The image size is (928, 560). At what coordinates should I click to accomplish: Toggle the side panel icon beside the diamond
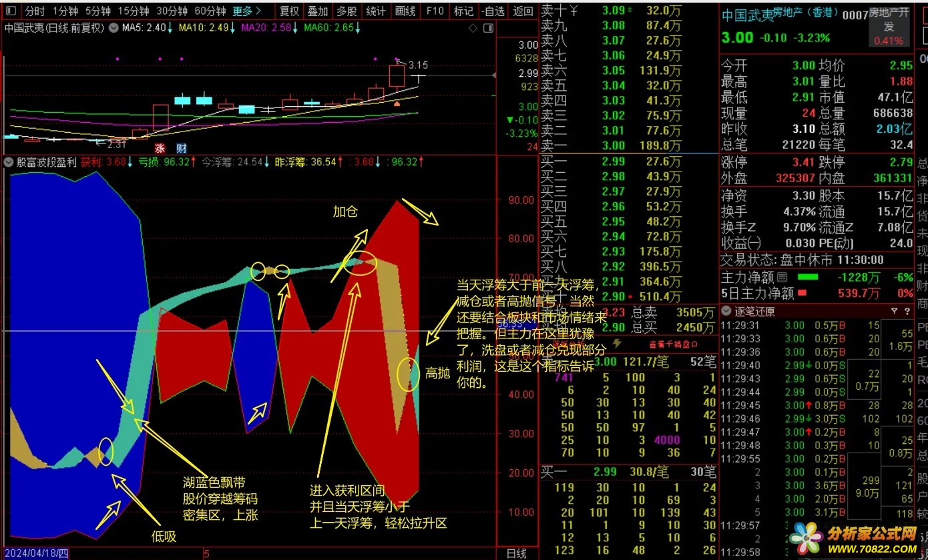click(x=489, y=28)
